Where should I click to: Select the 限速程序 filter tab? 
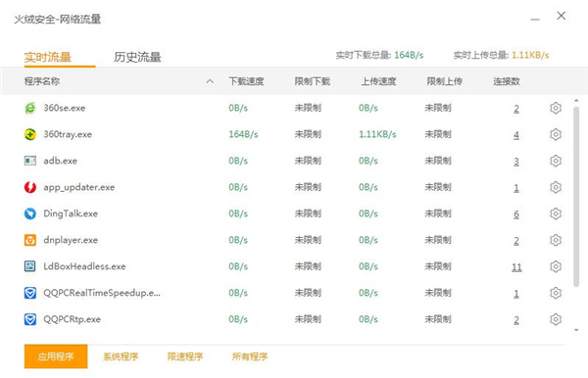185,356
